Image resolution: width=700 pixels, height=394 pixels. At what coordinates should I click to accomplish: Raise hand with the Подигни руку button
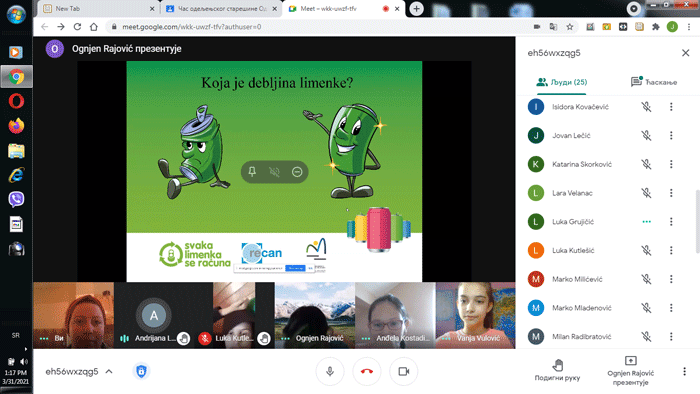(557, 370)
